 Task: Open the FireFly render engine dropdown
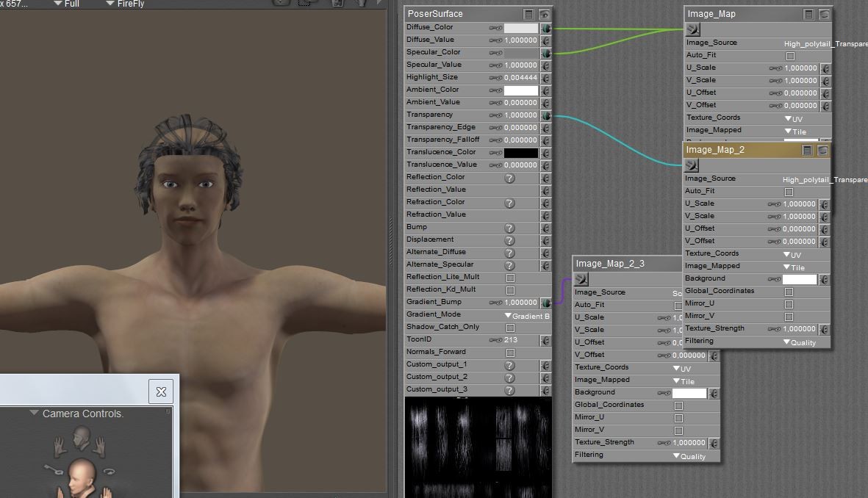[x=125, y=4]
